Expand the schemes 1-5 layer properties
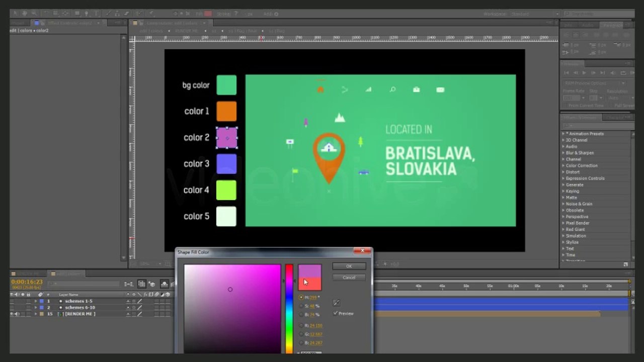 pyautogui.click(x=36, y=301)
